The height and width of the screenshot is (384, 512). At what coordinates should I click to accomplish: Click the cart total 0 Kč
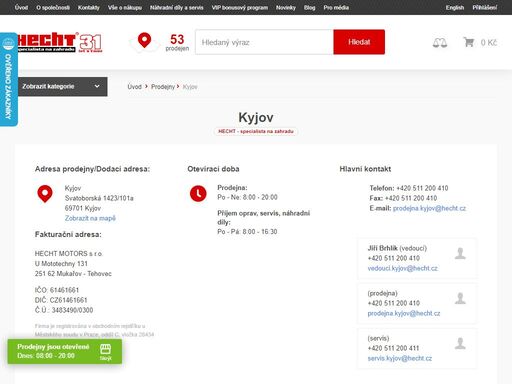(489, 43)
